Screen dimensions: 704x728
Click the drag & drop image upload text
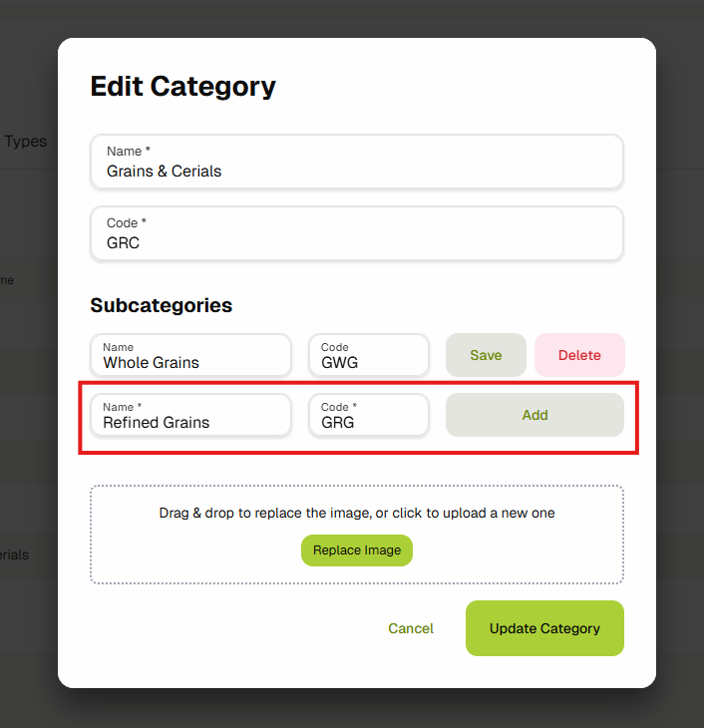[356, 514]
